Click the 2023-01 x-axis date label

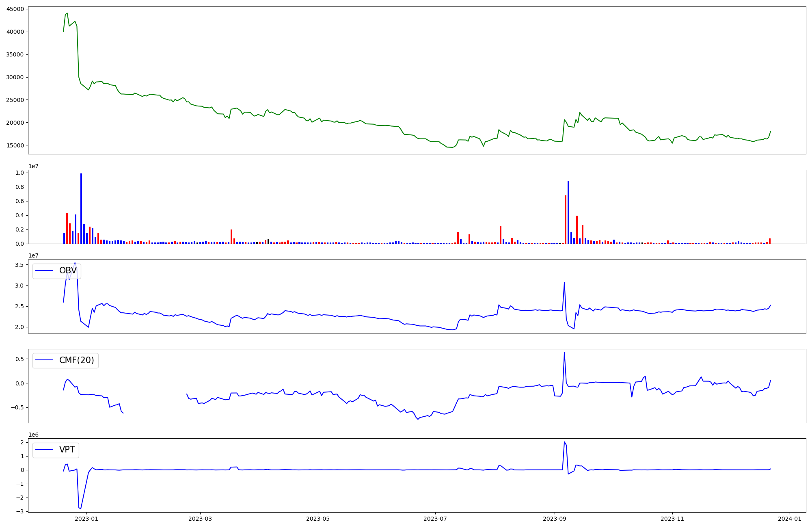[x=86, y=518]
